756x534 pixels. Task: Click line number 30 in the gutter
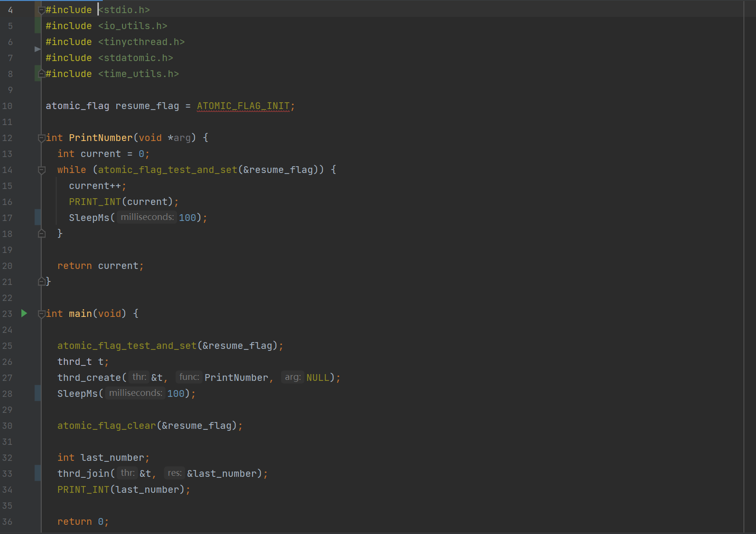click(x=7, y=425)
